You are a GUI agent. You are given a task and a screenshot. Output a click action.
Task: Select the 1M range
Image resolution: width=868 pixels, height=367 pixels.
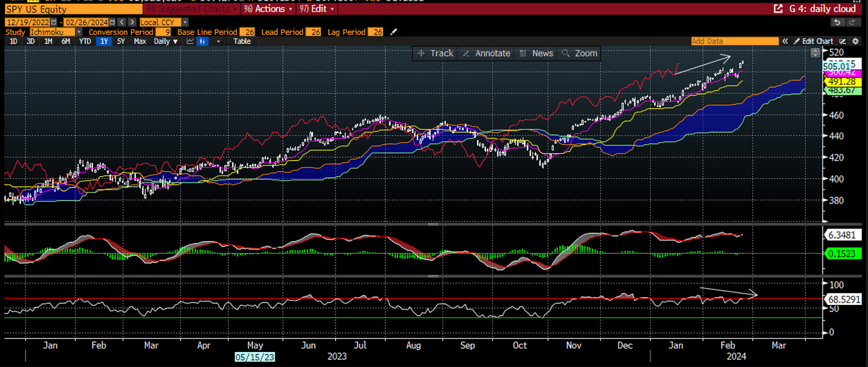pos(48,41)
